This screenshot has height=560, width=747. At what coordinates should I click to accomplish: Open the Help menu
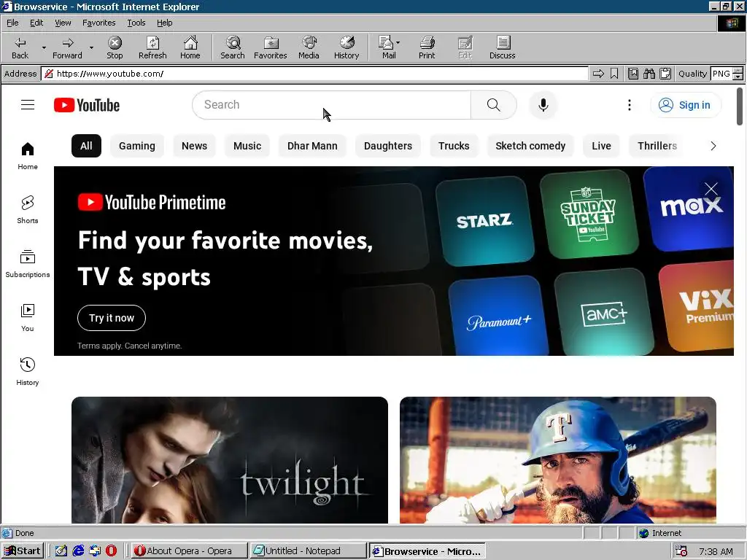pos(164,23)
